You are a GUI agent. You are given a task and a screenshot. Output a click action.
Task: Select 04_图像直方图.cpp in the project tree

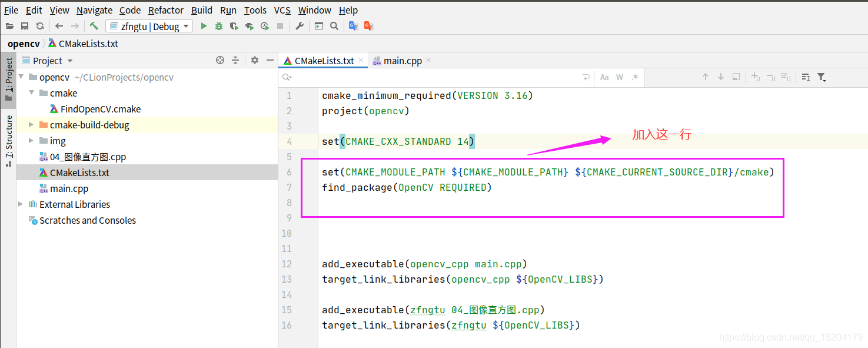tap(88, 157)
